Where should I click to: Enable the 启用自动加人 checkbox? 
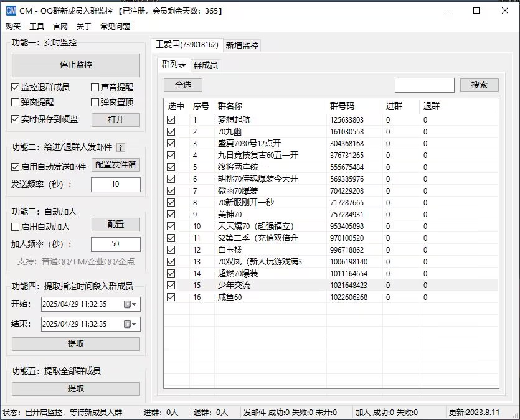tap(16, 227)
